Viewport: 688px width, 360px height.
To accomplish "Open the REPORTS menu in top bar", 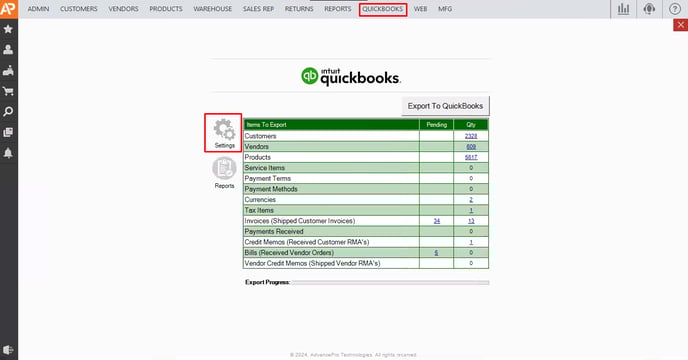I will [337, 9].
